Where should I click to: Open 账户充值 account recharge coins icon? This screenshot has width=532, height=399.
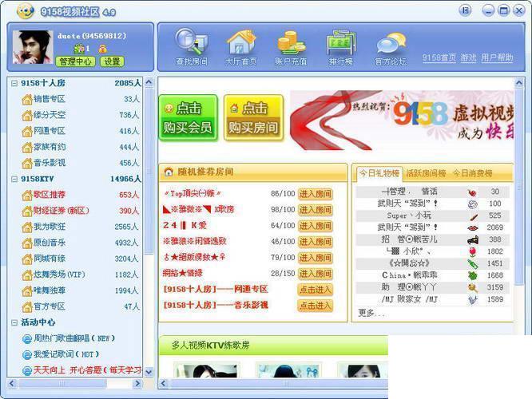(291, 47)
